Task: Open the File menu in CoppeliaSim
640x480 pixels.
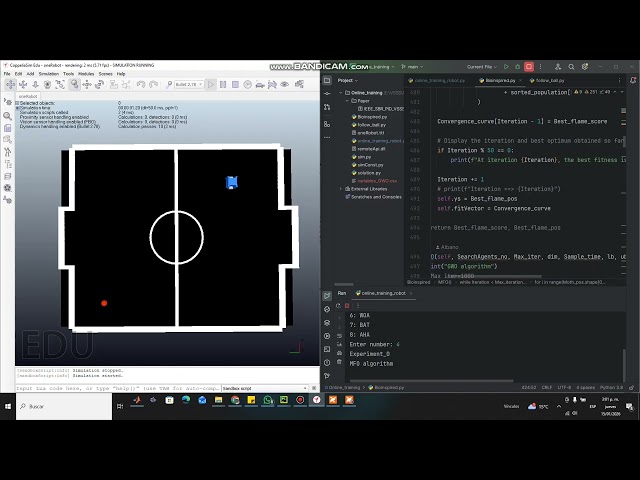Action: click(7, 74)
